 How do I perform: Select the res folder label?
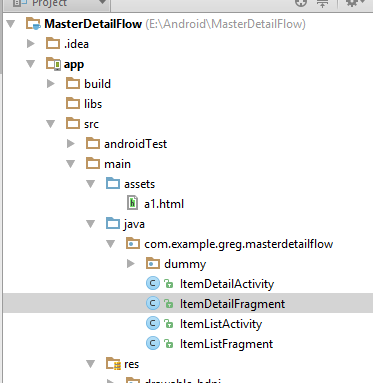point(131,364)
